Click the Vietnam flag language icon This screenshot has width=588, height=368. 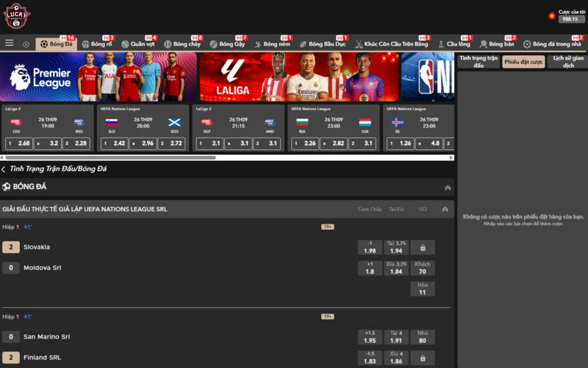[x=552, y=15]
